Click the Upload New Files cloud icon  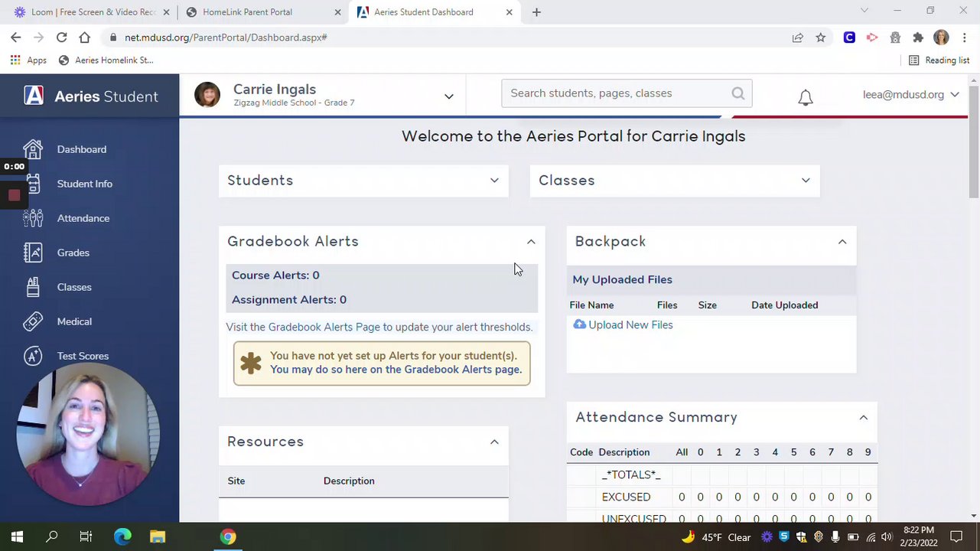pos(579,324)
